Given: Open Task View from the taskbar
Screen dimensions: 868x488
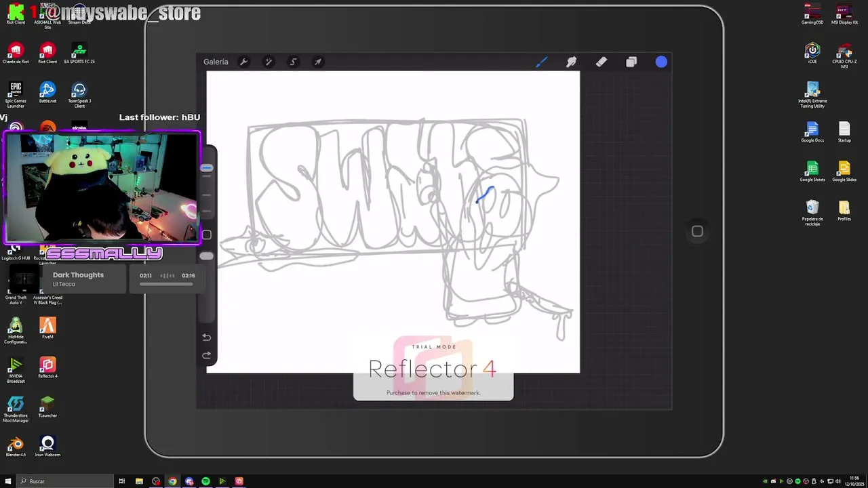Looking at the screenshot, I should click(x=122, y=481).
